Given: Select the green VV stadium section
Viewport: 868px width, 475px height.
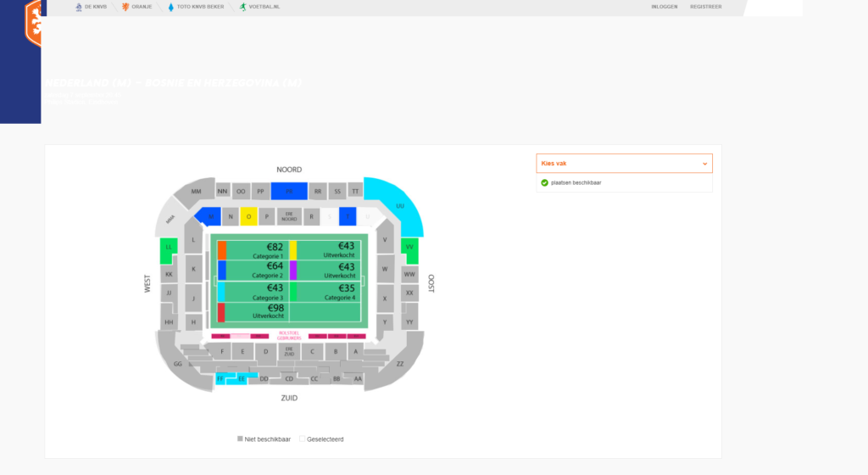Looking at the screenshot, I should (409, 248).
